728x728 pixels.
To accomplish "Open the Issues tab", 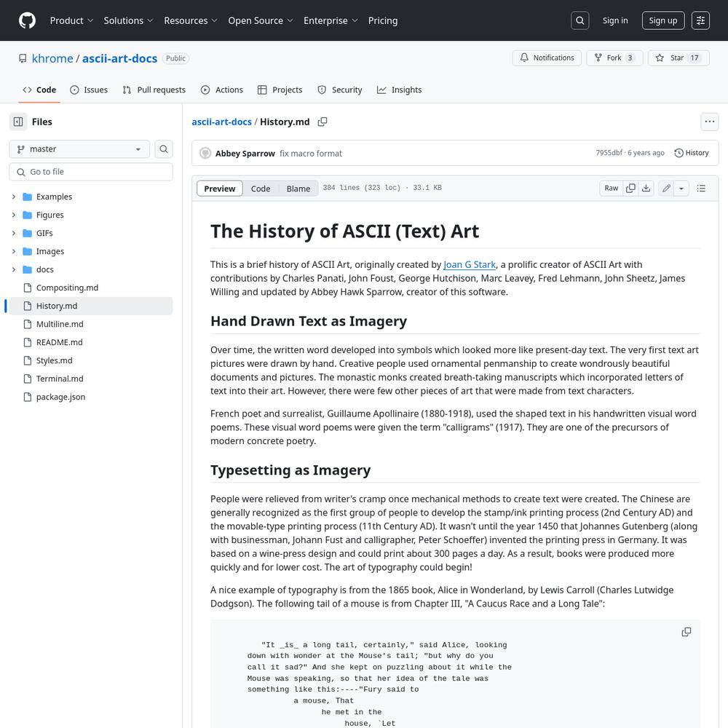I will (89, 90).
